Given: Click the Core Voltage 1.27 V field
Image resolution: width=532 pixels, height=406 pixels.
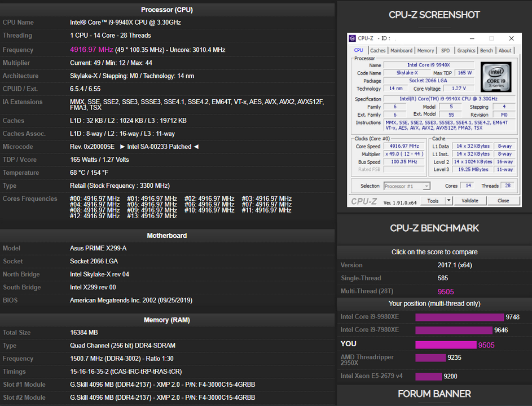Looking at the screenshot, I should [458, 89].
